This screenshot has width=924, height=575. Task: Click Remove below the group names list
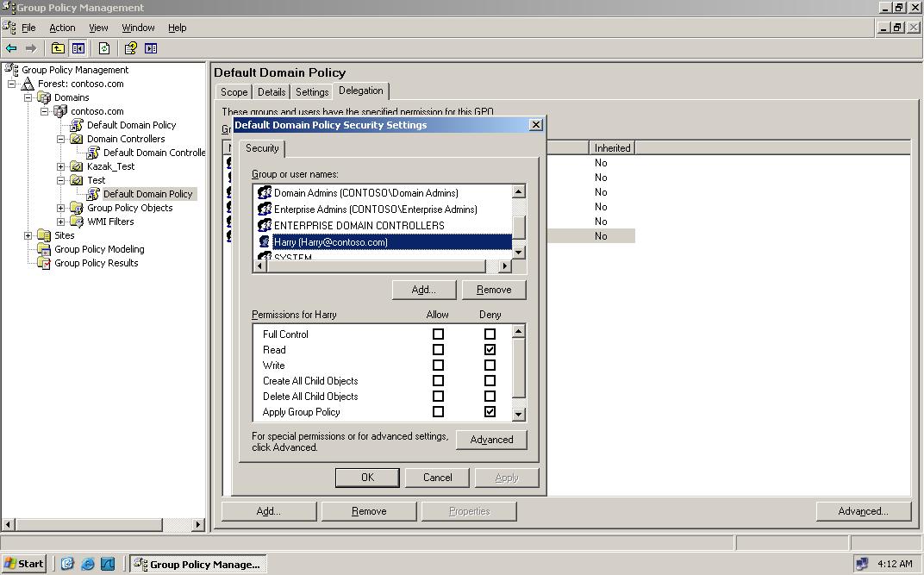coord(494,290)
